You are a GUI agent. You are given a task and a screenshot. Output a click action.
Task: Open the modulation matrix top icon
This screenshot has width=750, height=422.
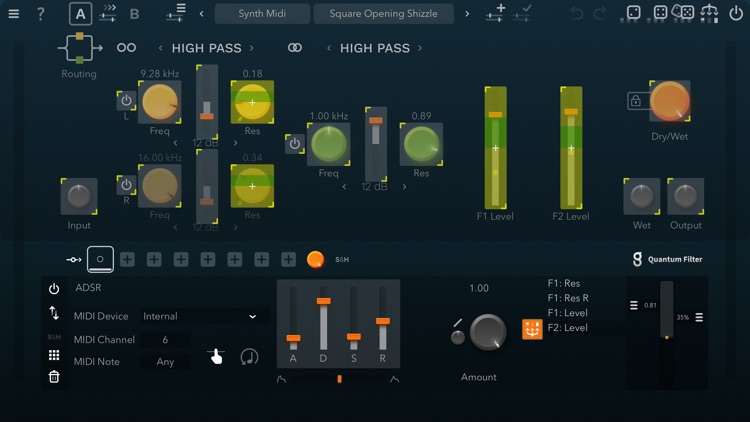click(709, 13)
